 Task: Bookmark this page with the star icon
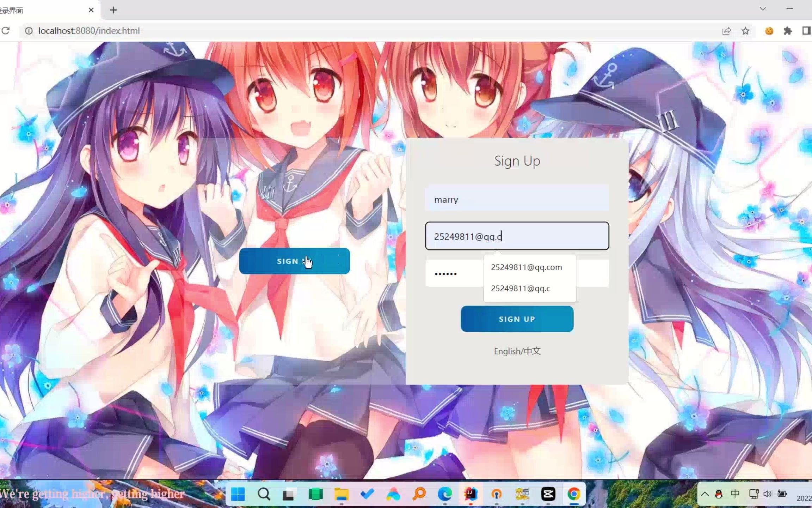(x=745, y=31)
